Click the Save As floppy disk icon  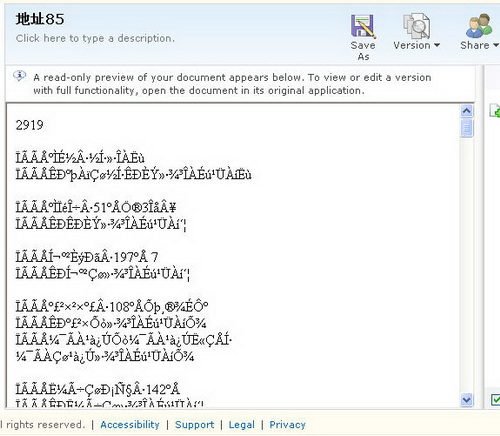tap(363, 26)
